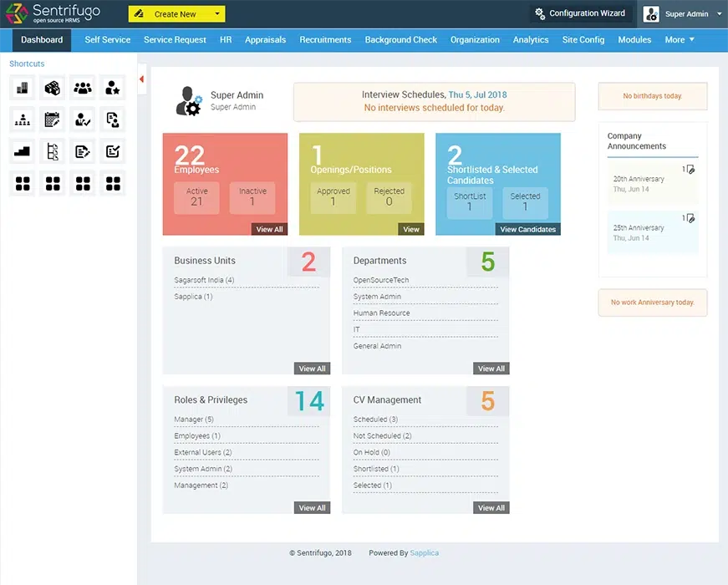
Task: Click the staircase steps shortcut icon
Action: (23, 151)
